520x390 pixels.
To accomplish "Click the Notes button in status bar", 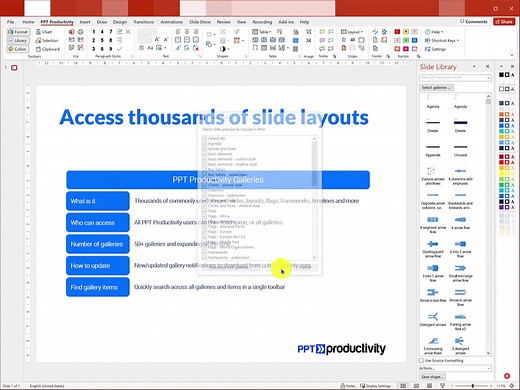I will pos(348,386).
